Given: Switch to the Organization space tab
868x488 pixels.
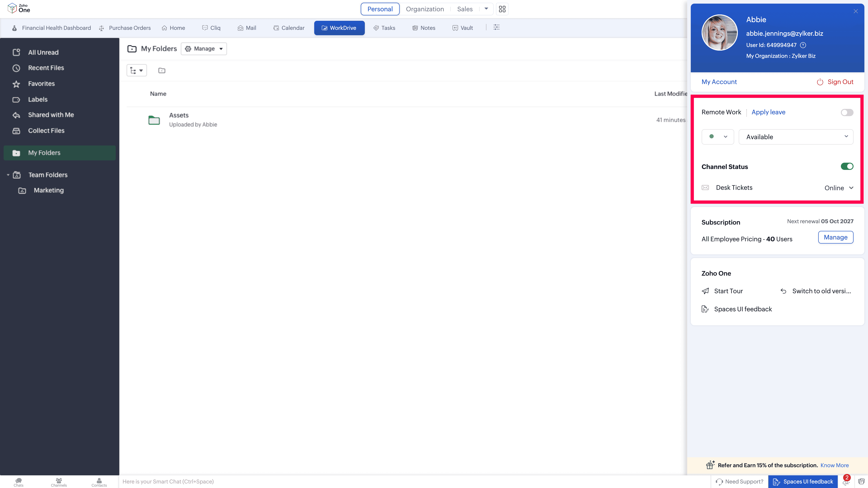Looking at the screenshot, I should 425,9.
